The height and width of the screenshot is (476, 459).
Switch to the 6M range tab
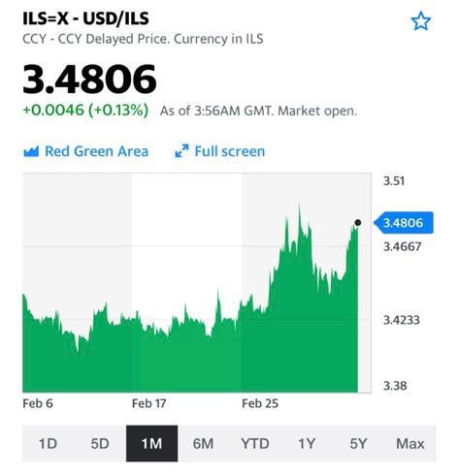pos(203,443)
